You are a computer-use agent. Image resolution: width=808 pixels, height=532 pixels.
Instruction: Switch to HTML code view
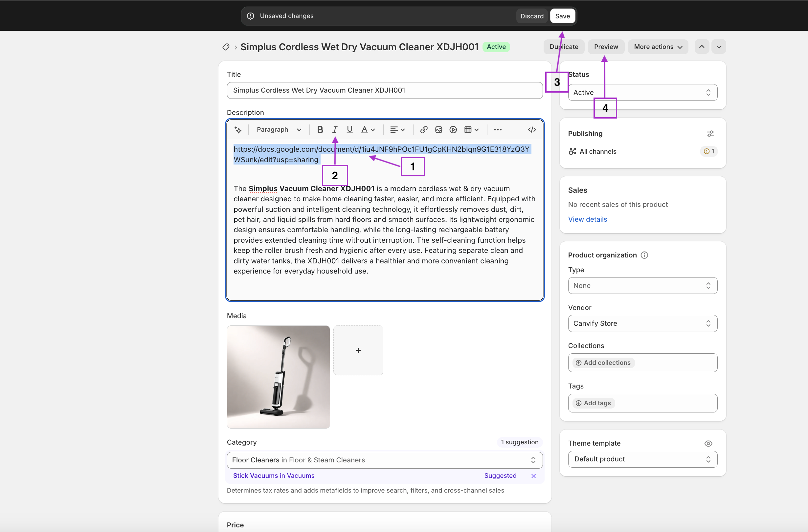coord(532,130)
